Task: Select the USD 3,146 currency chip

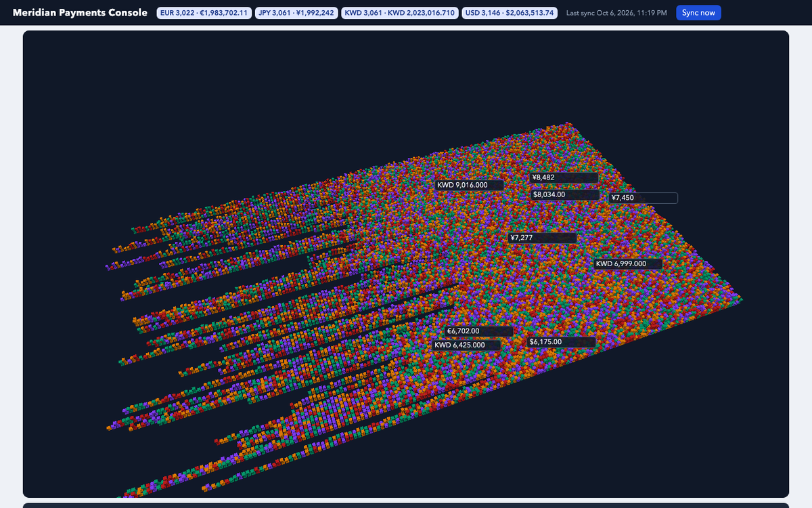Action: coord(510,13)
